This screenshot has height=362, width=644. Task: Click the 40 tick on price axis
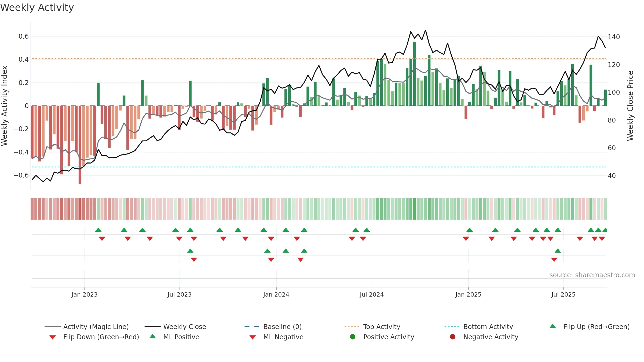pos(612,176)
